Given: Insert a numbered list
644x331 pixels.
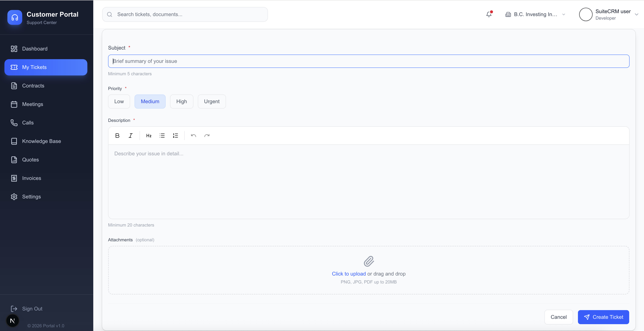Looking at the screenshot, I should click(175, 136).
